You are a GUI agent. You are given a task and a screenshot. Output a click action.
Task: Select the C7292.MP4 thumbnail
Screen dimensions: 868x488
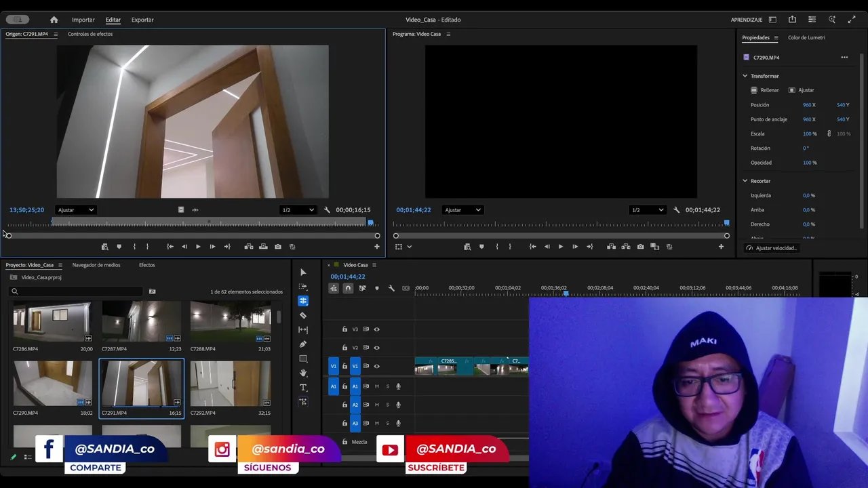click(231, 384)
